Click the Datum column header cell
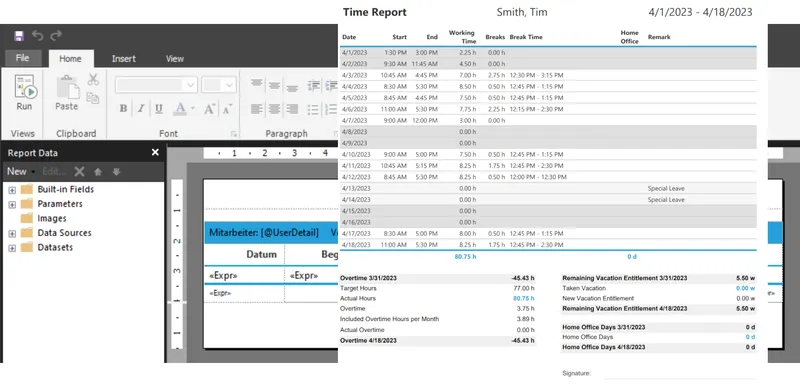 tap(244, 254)
